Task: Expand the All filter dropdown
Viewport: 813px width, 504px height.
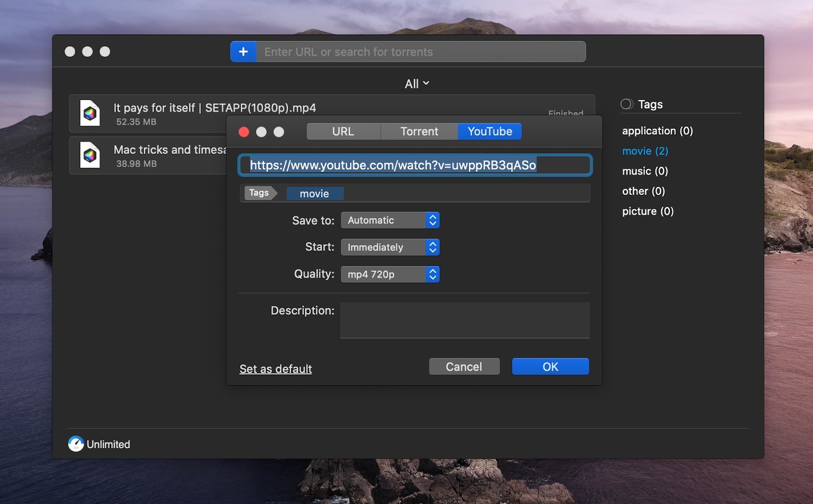Action: pyautogui.click(x=417, y=84)
